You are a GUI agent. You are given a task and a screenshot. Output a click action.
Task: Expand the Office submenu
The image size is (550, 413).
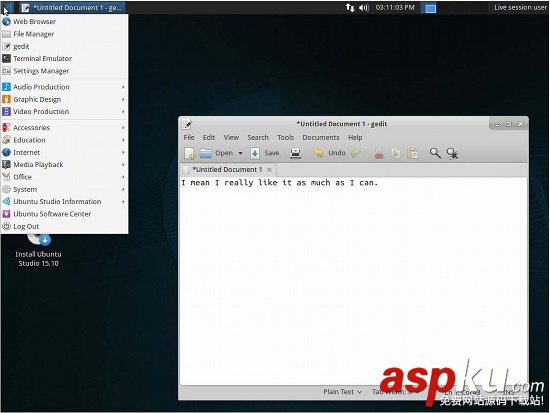pyautogui.click(x=65, y=177)
